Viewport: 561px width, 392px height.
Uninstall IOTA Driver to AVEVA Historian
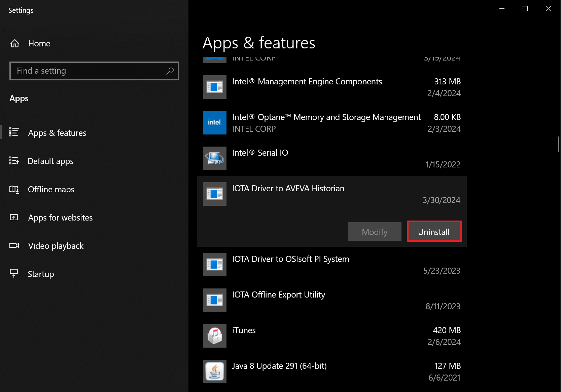(x=434, y=232)
